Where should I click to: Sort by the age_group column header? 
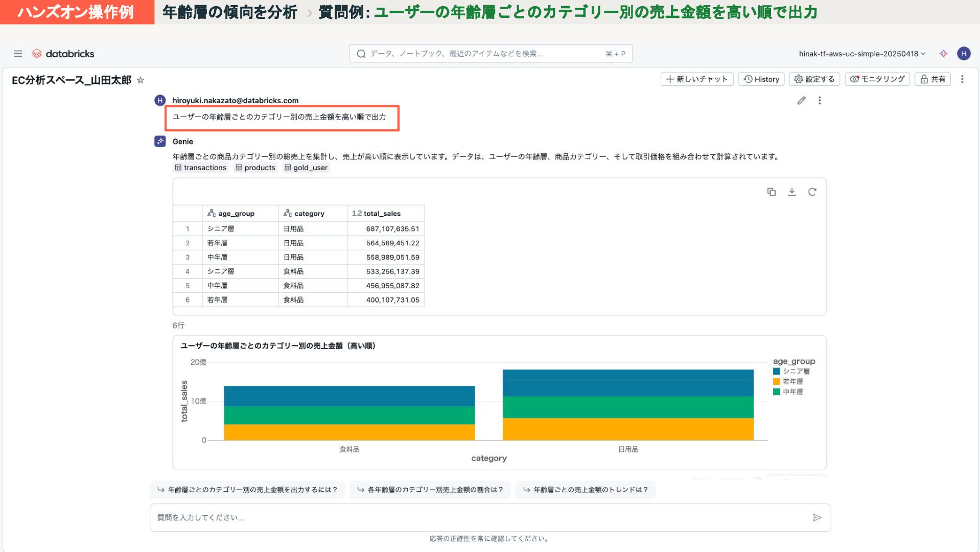coord(240,214)
